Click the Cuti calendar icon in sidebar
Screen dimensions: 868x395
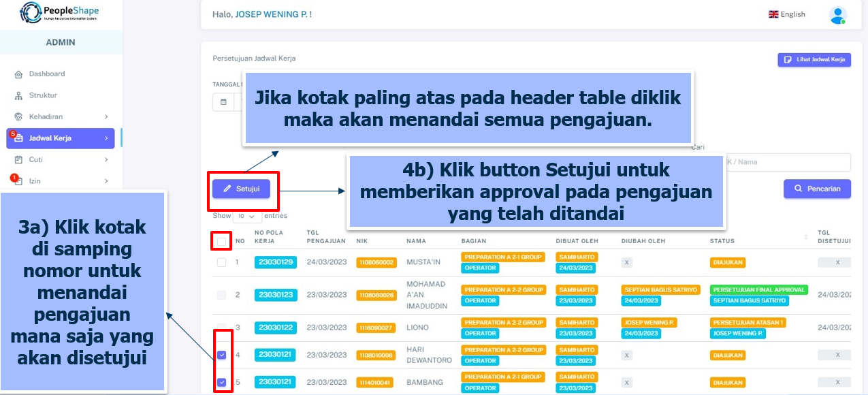[x=18, y=160]
